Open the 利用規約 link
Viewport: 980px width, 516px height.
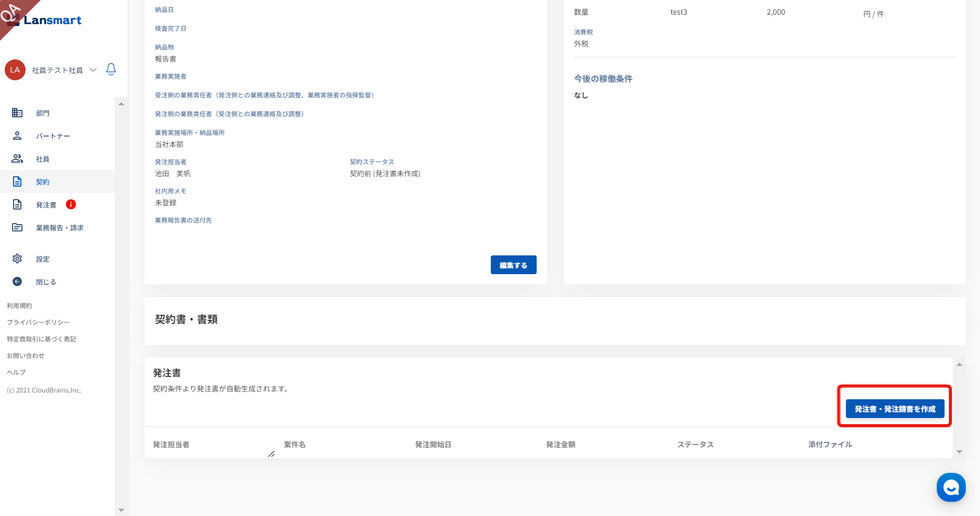click(19, 306)
